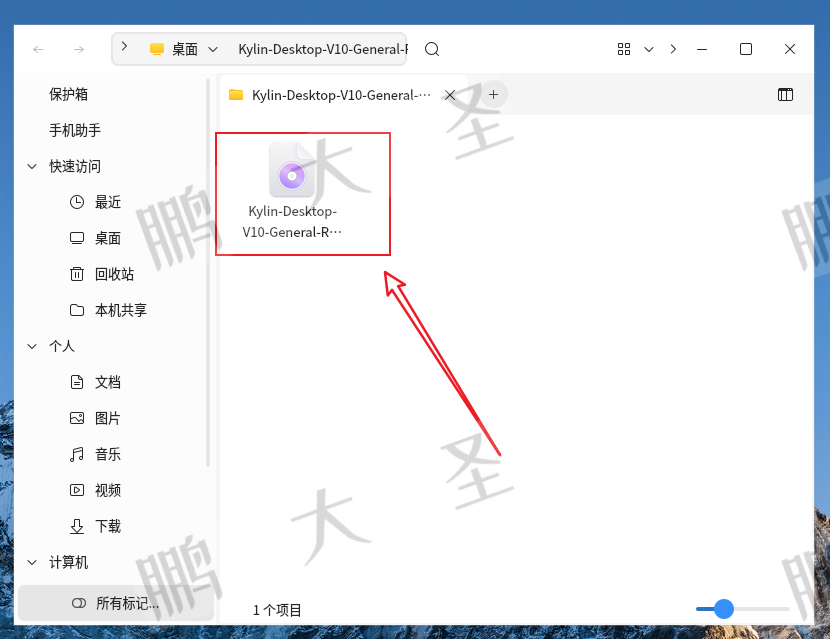Adjust the icon zoom slider handle

point(724,609)
